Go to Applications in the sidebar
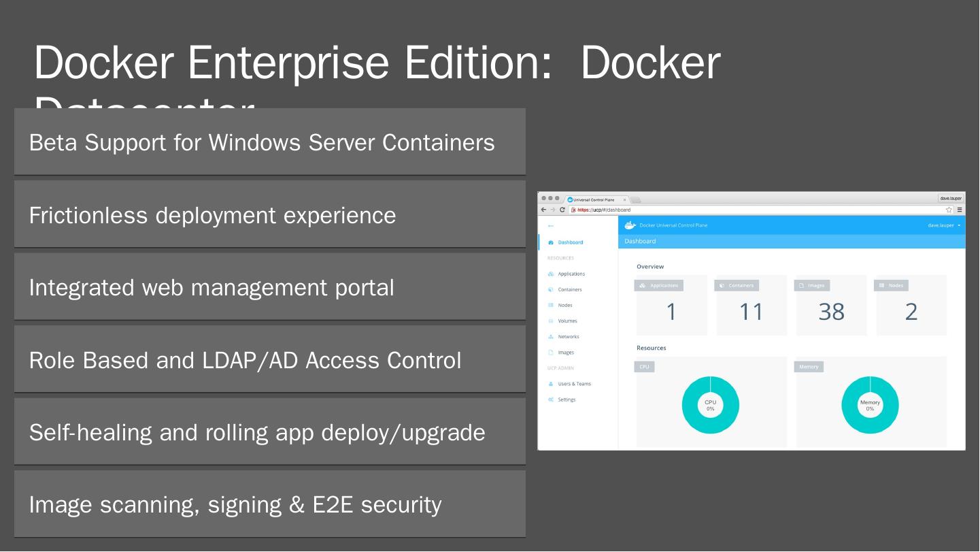The image size is (980, 552). 571,274
